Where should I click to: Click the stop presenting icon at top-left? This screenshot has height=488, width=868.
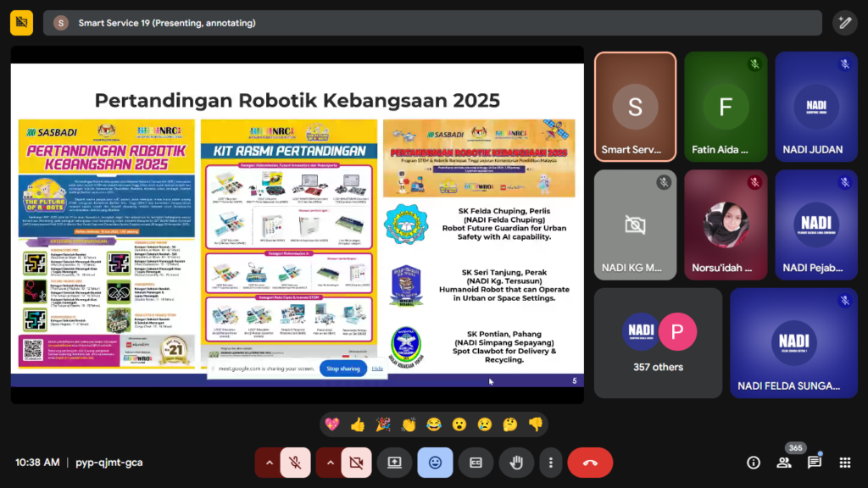coord(21,23)
